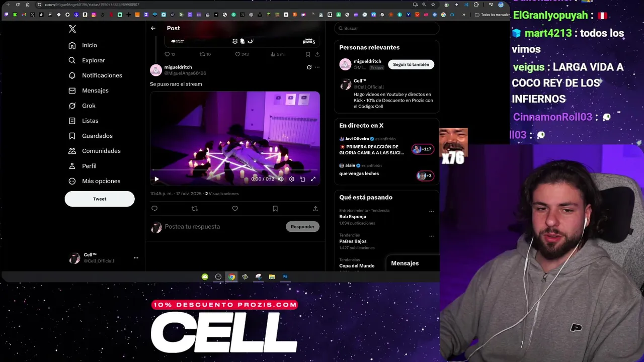
Task: Play the video in the post
Action: 156,179
